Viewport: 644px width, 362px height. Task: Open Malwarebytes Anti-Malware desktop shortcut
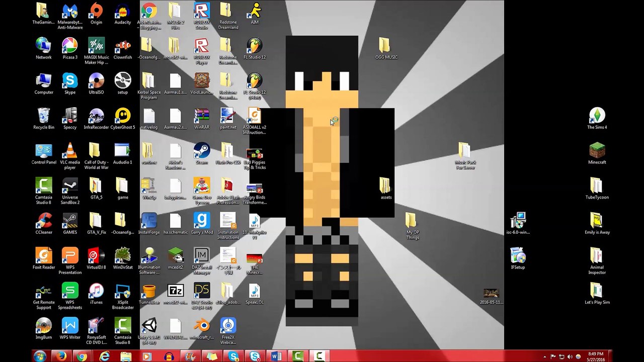click(x=70, y=16)
